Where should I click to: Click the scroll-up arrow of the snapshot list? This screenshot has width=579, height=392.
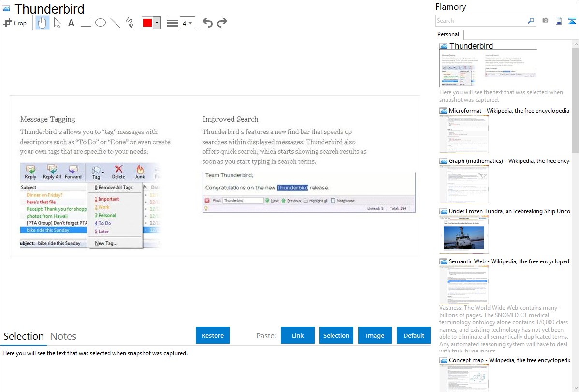pos(575,44)
